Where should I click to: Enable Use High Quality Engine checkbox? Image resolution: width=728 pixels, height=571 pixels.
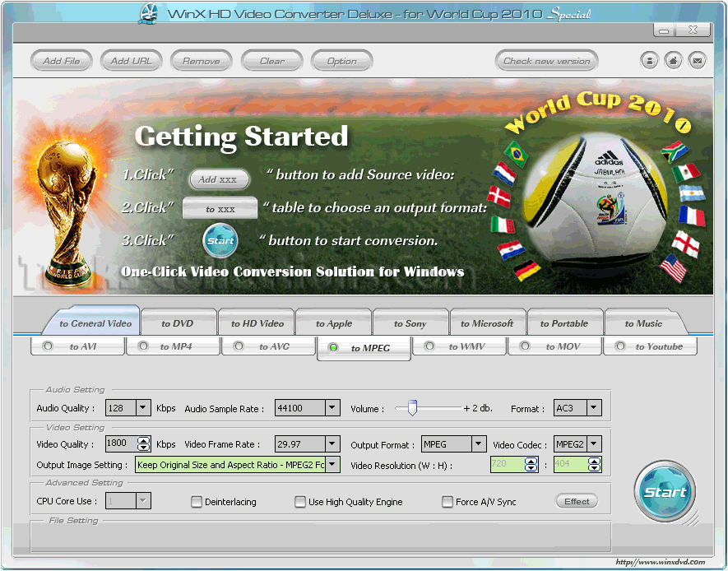click(x=300, y=501)
